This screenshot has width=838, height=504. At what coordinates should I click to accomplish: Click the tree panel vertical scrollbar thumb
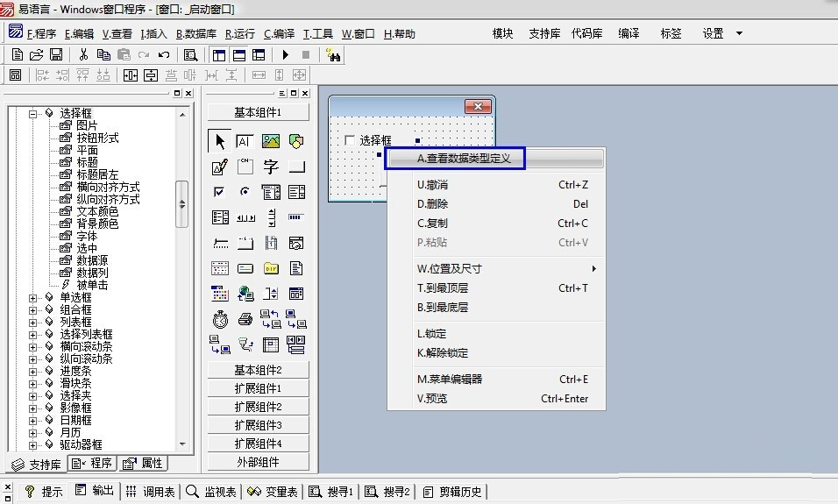point(182,204)
